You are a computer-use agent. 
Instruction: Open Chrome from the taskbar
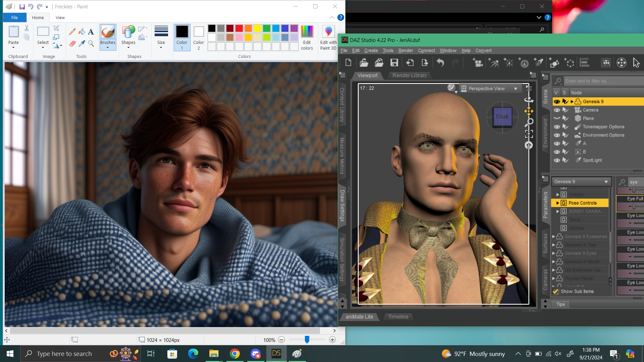tap(235, 354)
